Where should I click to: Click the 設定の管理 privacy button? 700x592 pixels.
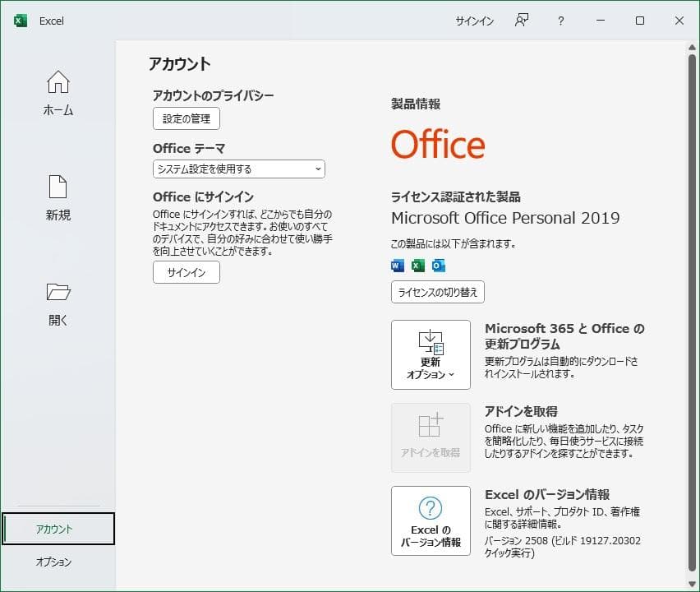186,118
